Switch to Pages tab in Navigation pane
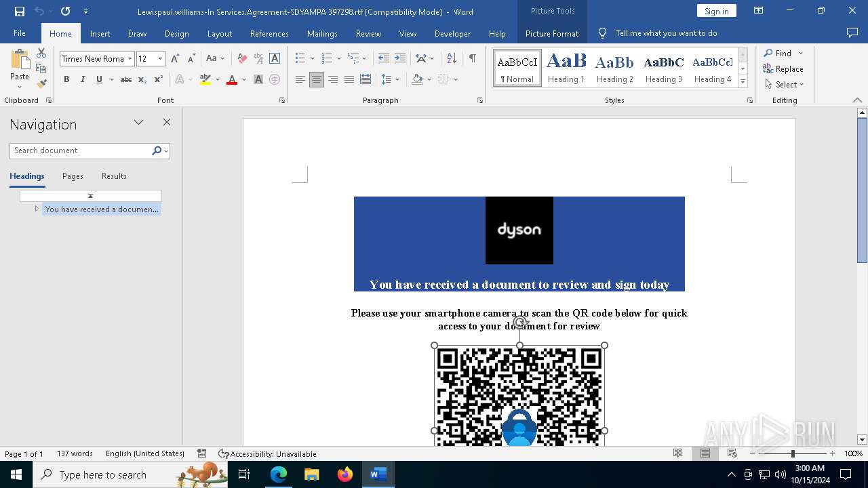Screen dimensions: 868x488 point(73,176)
